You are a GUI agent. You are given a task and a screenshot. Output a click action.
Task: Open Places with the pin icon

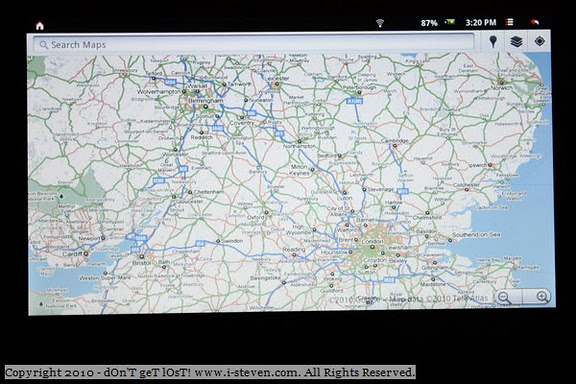point(493,42)
